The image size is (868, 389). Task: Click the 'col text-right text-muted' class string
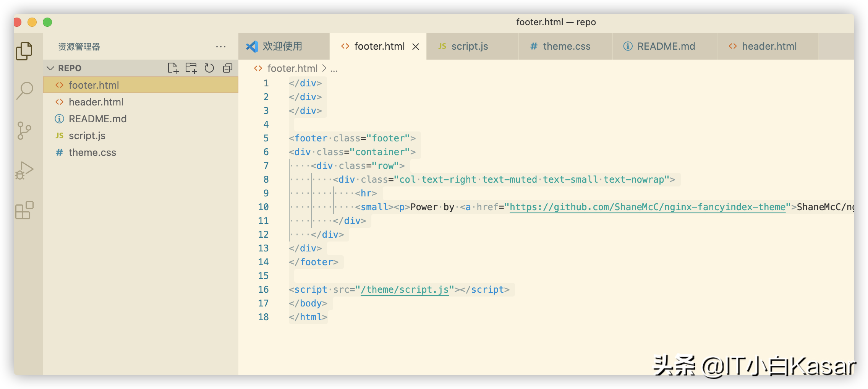pos(532,179)
